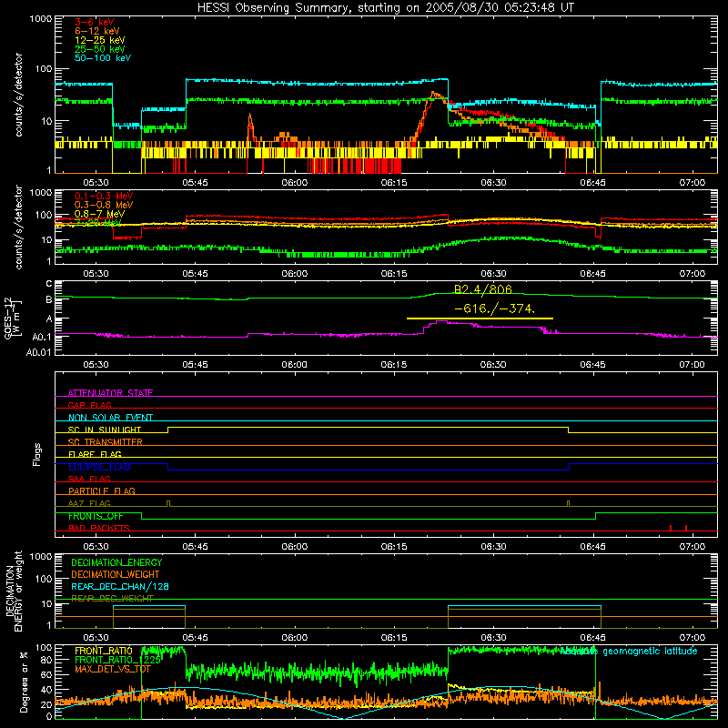Click the REAR_DEC_WEIGHT legend label
Viewport: 728px width, 728px height.
click(112, 599)
